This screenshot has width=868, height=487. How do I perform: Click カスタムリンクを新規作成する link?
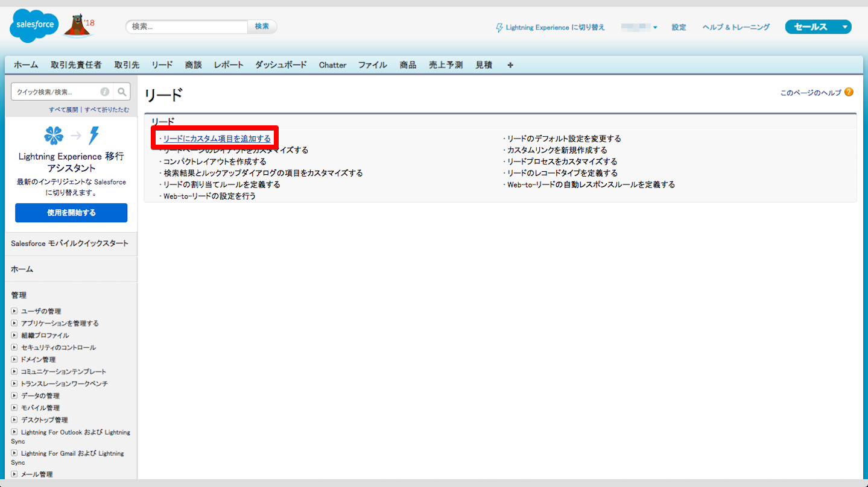pyautogui.click(x=557, y=150)
